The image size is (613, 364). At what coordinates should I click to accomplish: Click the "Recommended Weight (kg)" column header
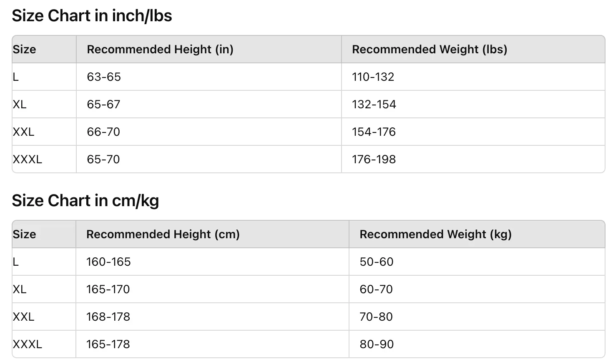[x=435, y=234]
